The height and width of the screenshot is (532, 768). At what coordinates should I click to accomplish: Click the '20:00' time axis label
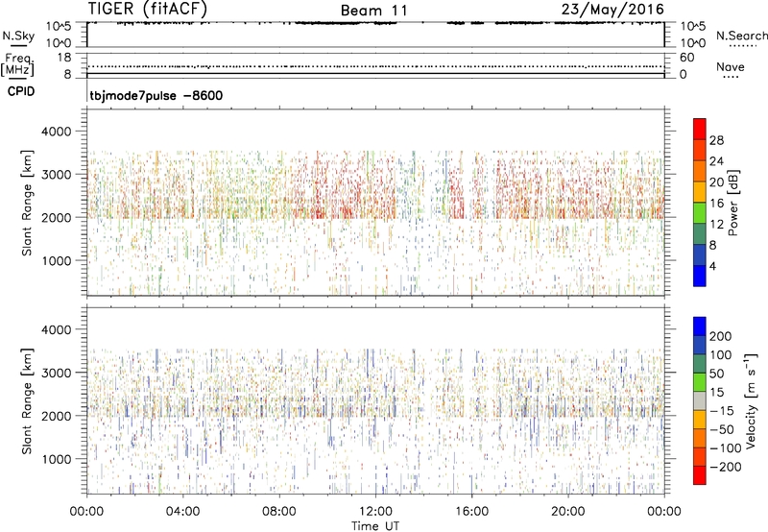567,512
